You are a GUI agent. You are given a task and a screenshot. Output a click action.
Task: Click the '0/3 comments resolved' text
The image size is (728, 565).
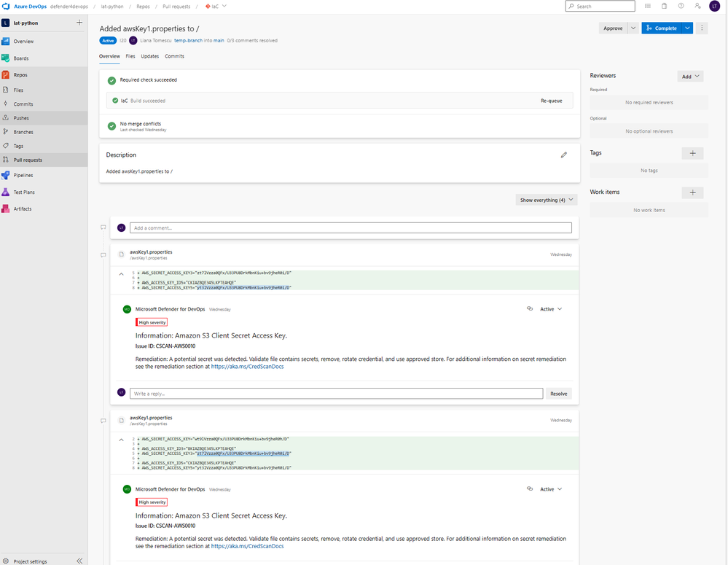(252, 40)
